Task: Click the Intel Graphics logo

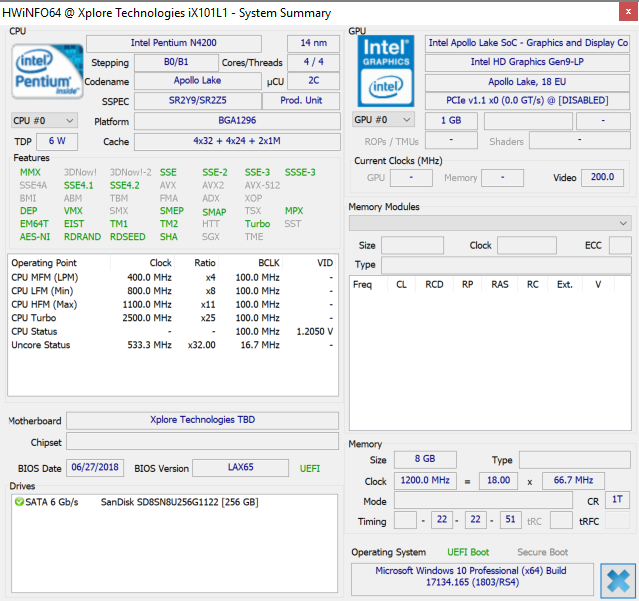Action: pyautogui.click(x=385, y=70)
